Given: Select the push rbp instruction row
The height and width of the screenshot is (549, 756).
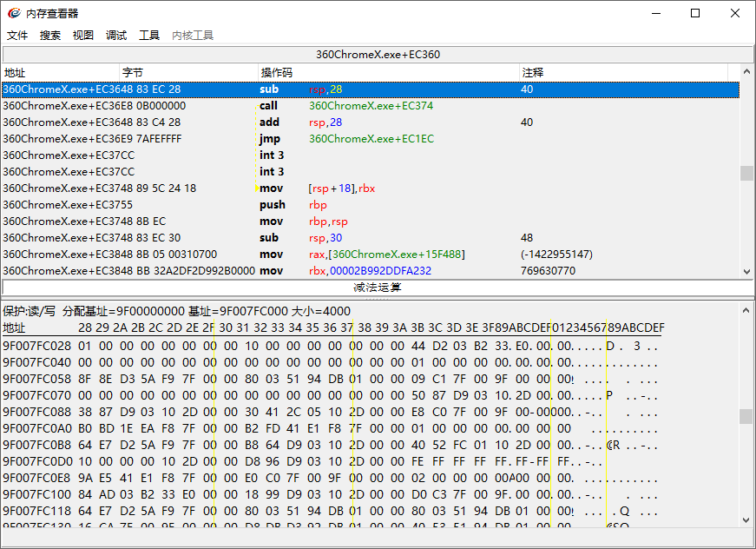Looking at the screenshot, I should pyautogui.click(x=371, y=204).
